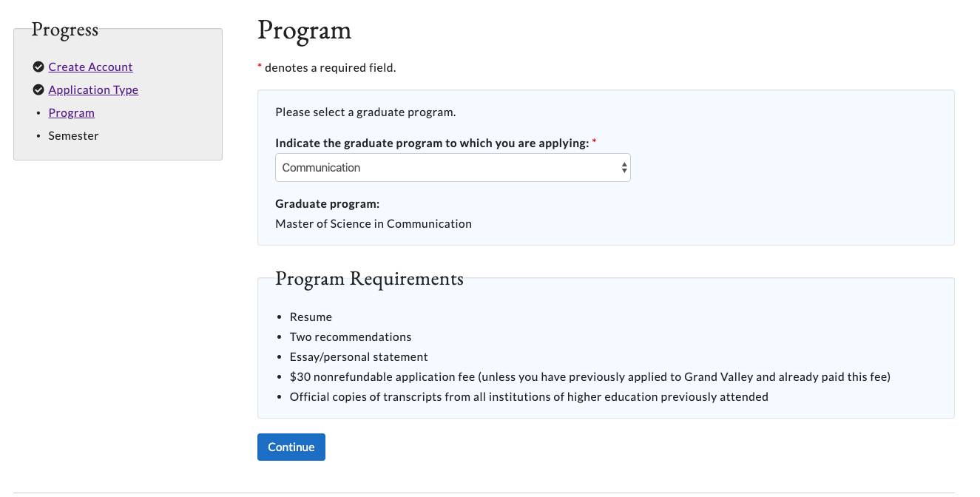Click the checkmark icon beside Application Type
The image size is (980, 497).
[x=38, y=90]
